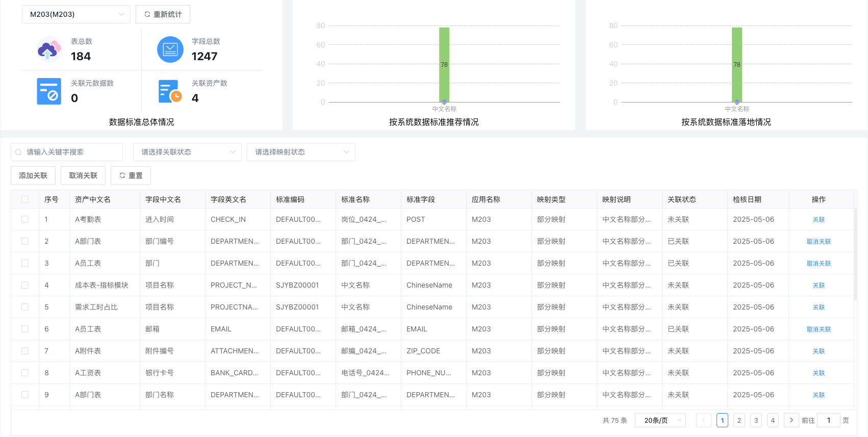
Task: Click the 添加关联 button
Action: [33, 175]
